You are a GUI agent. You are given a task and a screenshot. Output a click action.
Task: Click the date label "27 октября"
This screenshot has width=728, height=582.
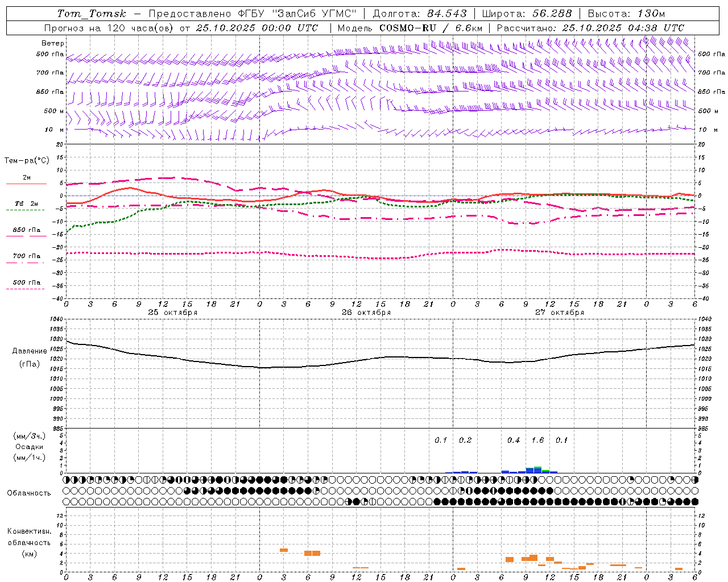pos(560,313)
